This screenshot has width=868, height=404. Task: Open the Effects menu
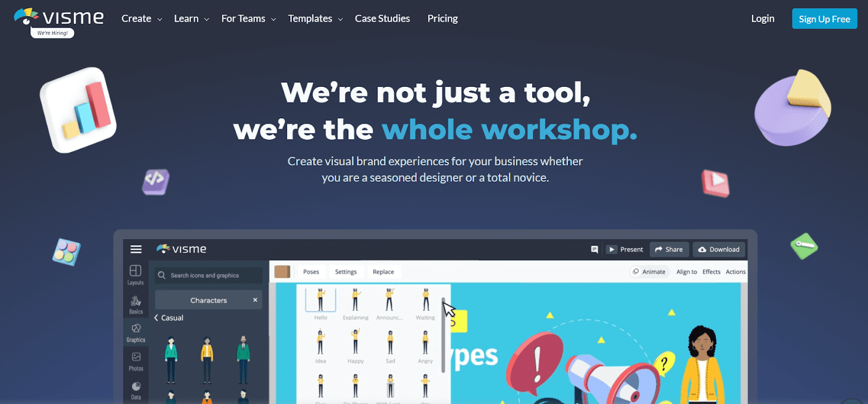pyautogui.click(x=711, y=272)
